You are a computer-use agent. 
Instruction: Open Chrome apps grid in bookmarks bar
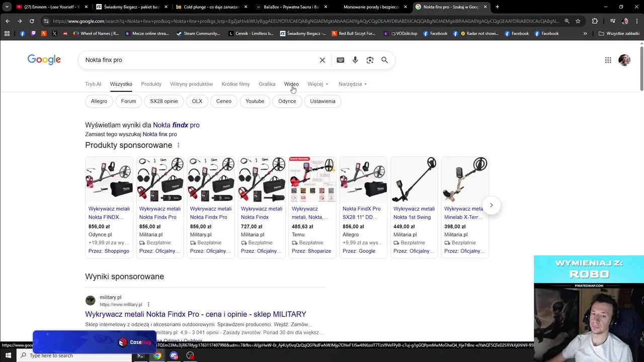[x=7, y=34]
